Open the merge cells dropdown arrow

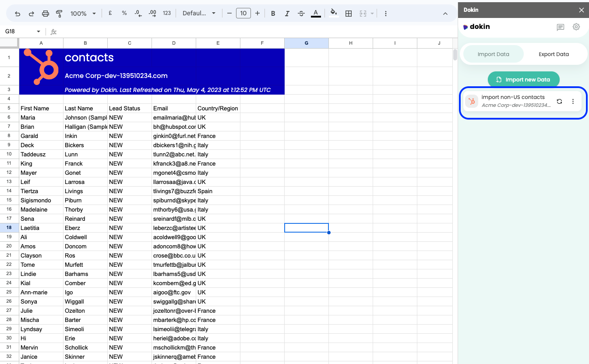coord(372,14)
